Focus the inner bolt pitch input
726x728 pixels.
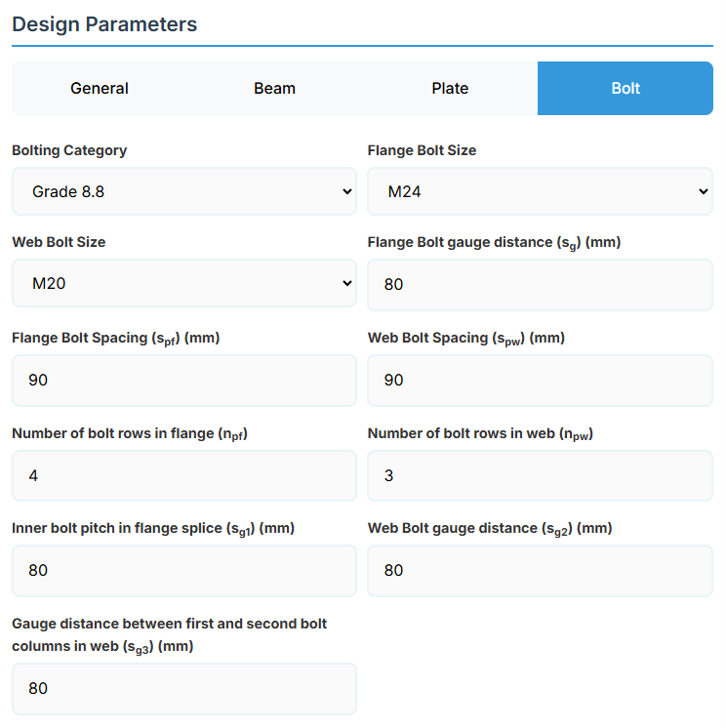point(184,571)
